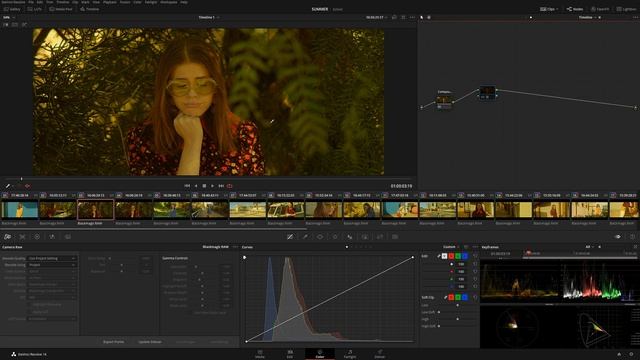Switch to the Deliver page tab
Screen dimensions: 640x360
pyautogui.click(x=380, y=354)
